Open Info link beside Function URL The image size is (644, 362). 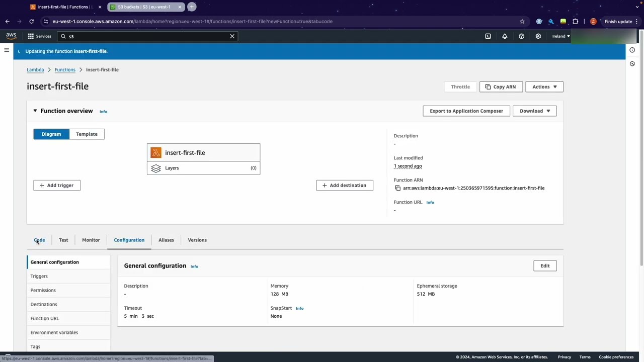pyautogui.click(x=430, y=203)
